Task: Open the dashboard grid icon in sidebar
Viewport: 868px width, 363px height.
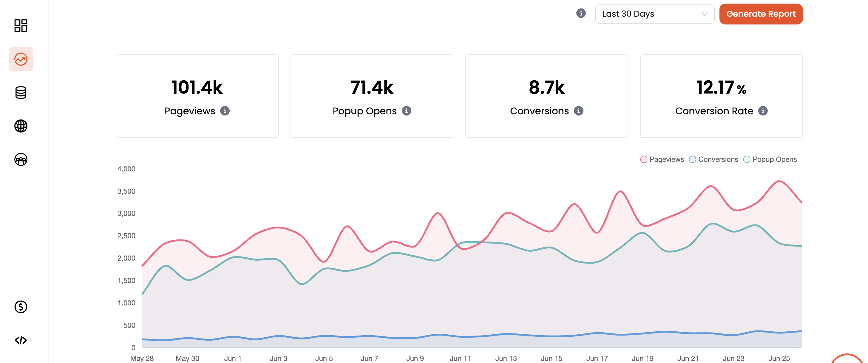Action: tap(21, 26)
